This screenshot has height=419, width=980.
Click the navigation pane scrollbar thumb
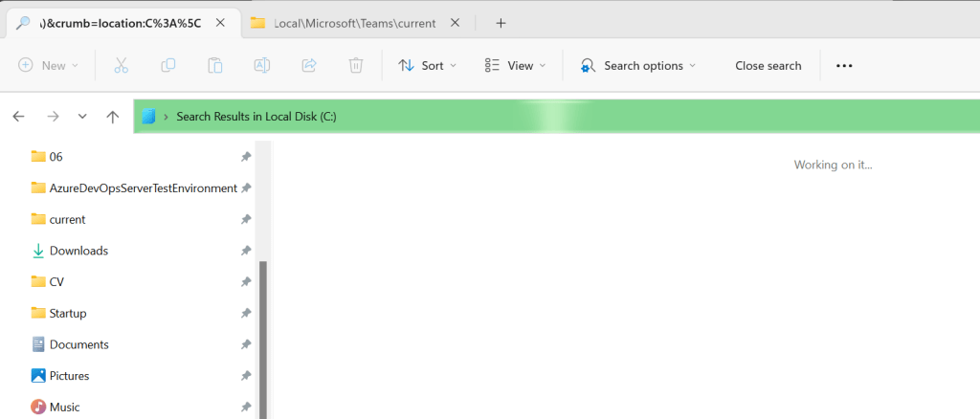tap(263, 340)
